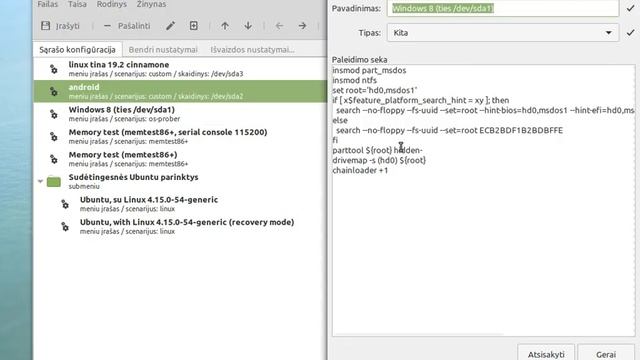The height and width of the screenshot is (360, 640).
Task: Click gear icon of recovery mode entry
Action: 65,227
